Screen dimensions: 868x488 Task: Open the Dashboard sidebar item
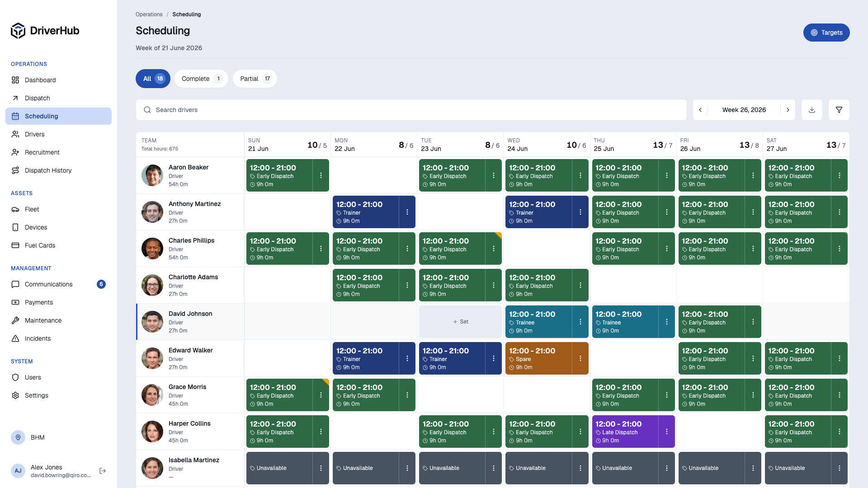pos(58,80)
